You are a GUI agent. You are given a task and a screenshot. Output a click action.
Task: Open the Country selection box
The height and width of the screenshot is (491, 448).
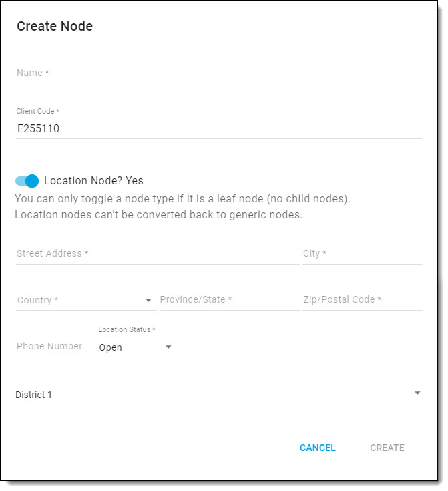click(x=86, y=301)
